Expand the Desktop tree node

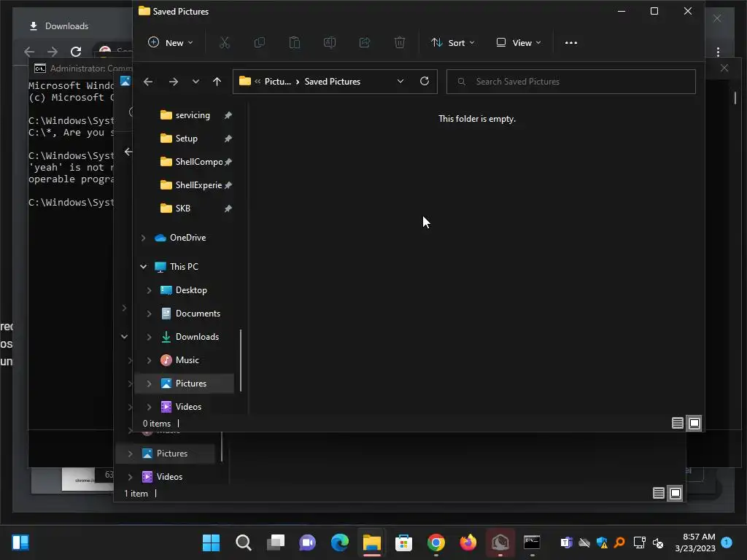149,290
